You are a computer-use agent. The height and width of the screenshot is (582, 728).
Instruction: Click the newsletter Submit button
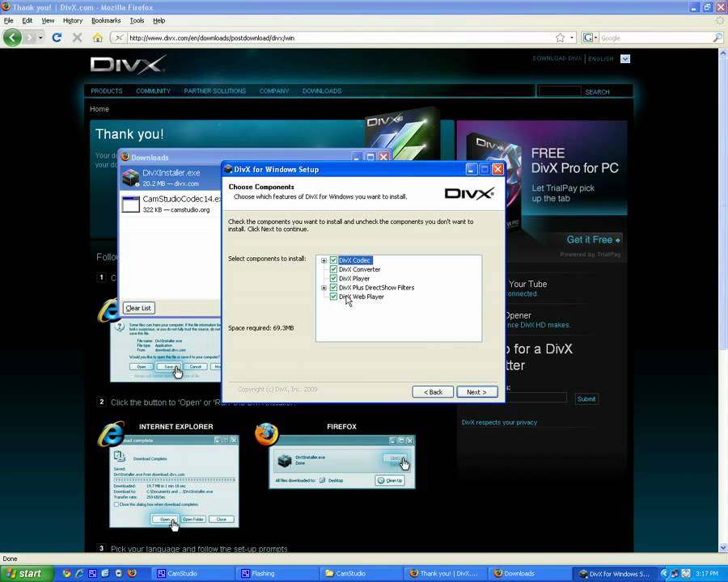pos(586,399)
